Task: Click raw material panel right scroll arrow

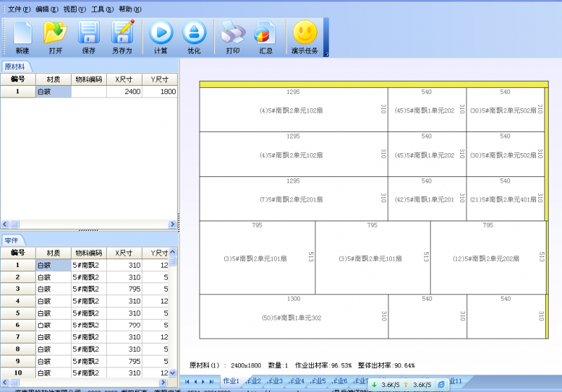Action: 172,224
